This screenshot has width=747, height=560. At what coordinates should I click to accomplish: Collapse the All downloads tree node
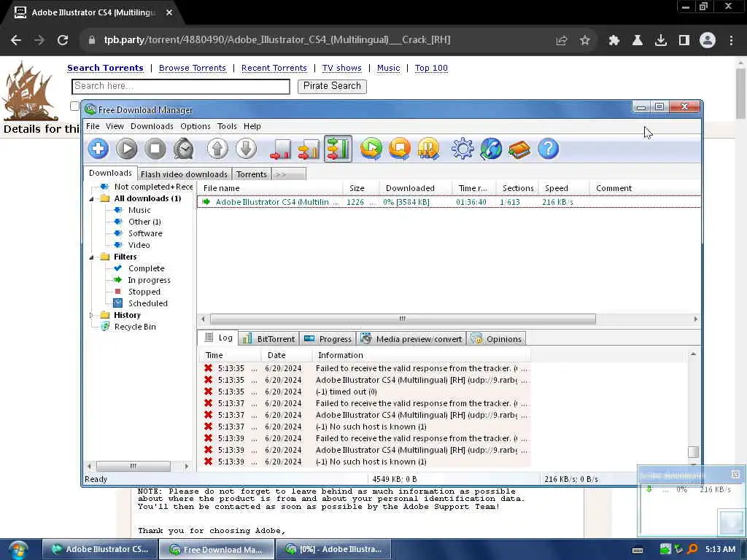tap(91, 198)
